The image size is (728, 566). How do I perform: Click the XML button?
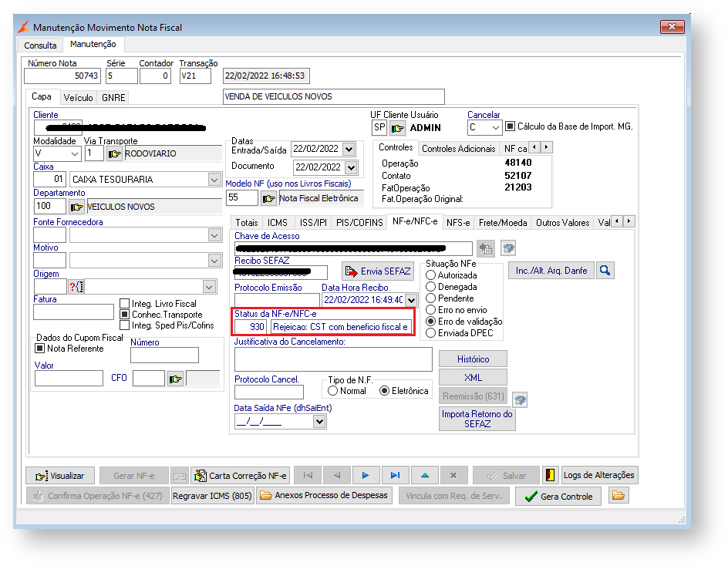[x=473, y=378]
